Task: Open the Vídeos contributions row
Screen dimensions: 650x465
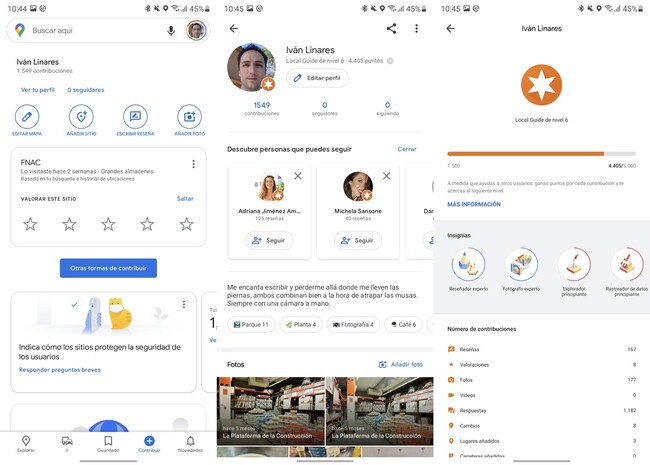Action: (x=541, y=395)
